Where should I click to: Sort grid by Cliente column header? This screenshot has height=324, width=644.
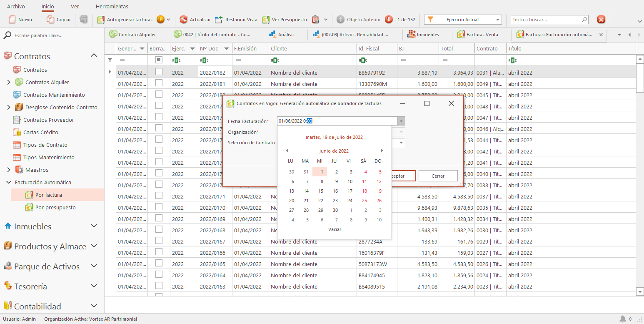pyautogui.click(x=312, y=49)
